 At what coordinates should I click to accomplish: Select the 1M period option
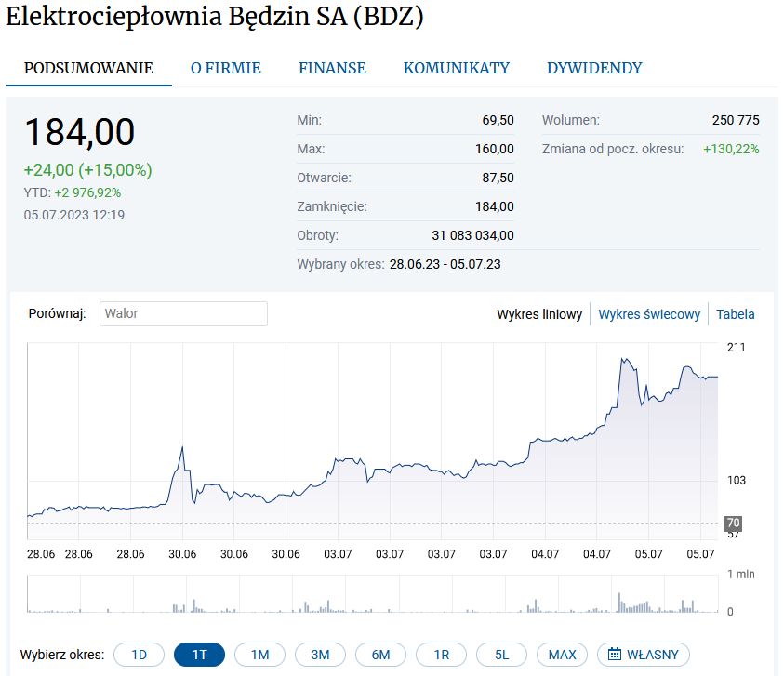pos(259,655)
